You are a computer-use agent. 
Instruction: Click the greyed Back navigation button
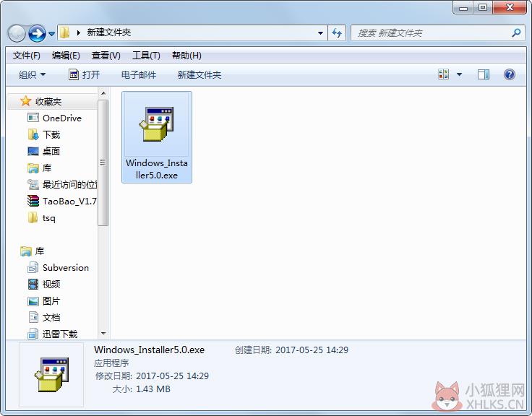point(17,33)
